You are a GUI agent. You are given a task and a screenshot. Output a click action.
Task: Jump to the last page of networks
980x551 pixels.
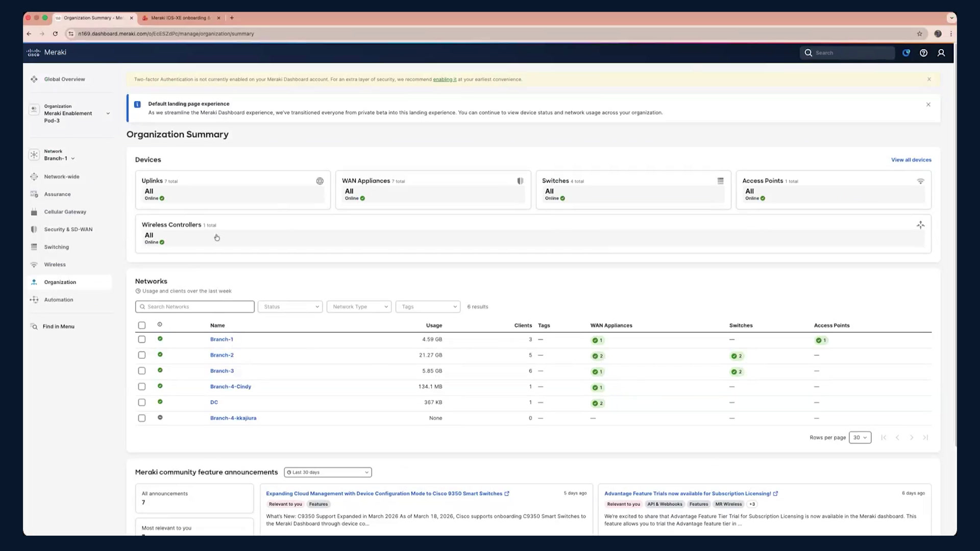click(x=925, y=437)
